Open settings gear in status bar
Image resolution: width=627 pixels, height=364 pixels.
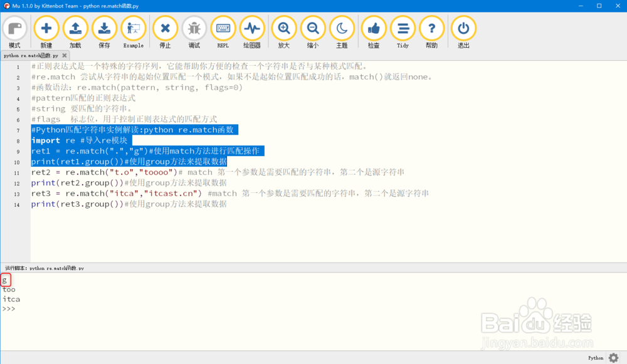(613, 358)
